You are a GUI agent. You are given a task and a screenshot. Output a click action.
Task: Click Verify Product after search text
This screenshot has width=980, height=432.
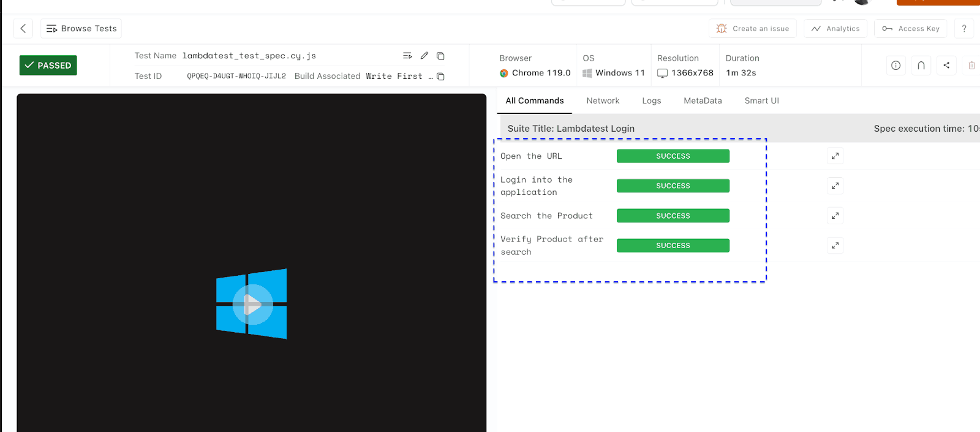(x=552, y=246)
